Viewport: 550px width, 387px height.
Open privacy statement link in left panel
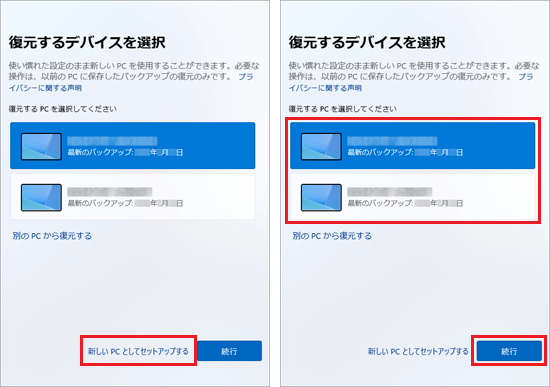[x=45, y=88]
